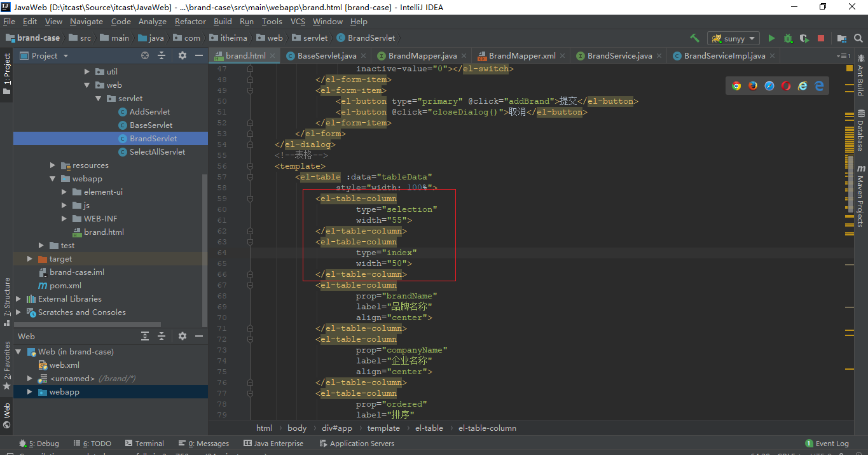Image resolution: width=868 pixels, height=455 pixels.
Task: Open pom.xml in project tree
Action: (65, 286)
